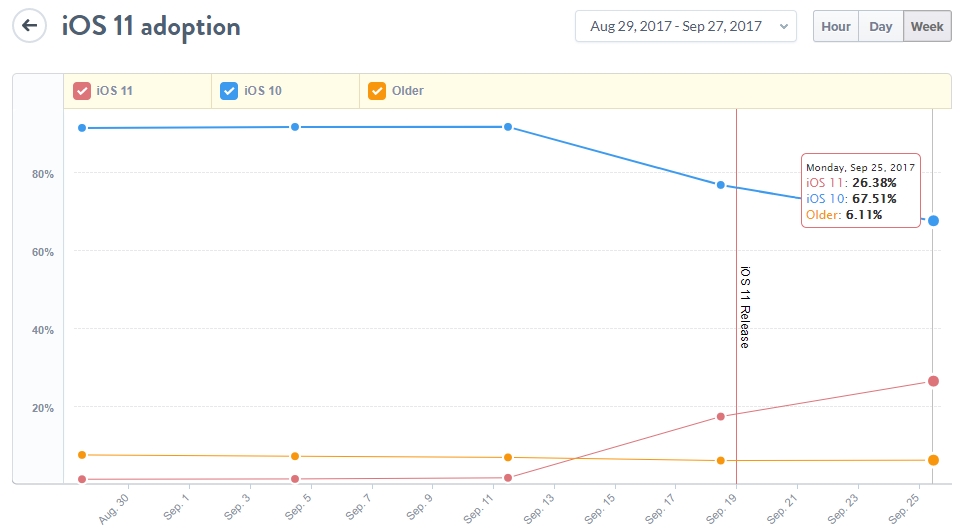This screenshot has width=961, height=528.
Task: Click the Sep. 25 tooltip box
Action: pos(860,190)
